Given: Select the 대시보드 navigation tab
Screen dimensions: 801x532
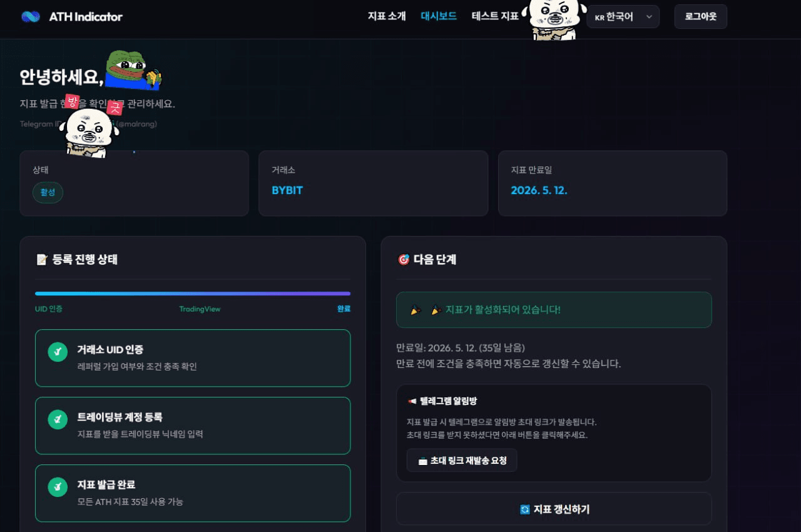Looking at the screenshot, I should (x=439, y=16).
